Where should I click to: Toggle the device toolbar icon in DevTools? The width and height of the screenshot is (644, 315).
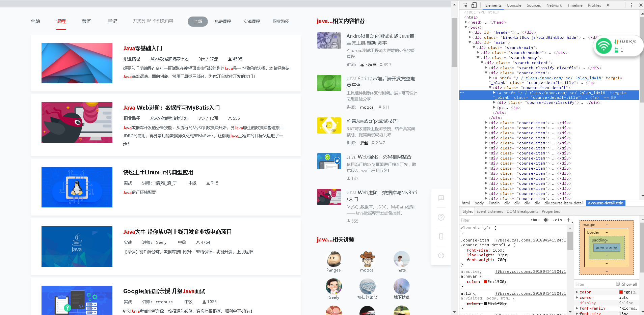[474, 5]
